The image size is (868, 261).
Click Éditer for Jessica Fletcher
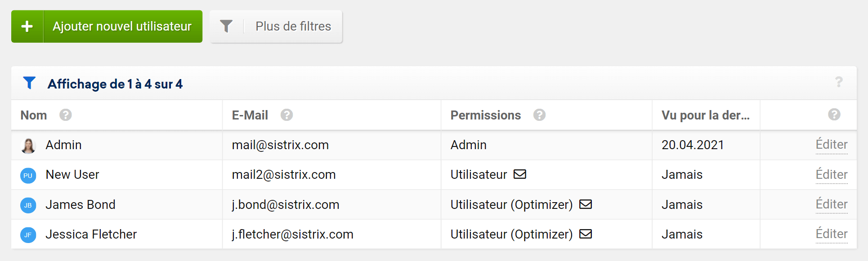coord(832,234)
